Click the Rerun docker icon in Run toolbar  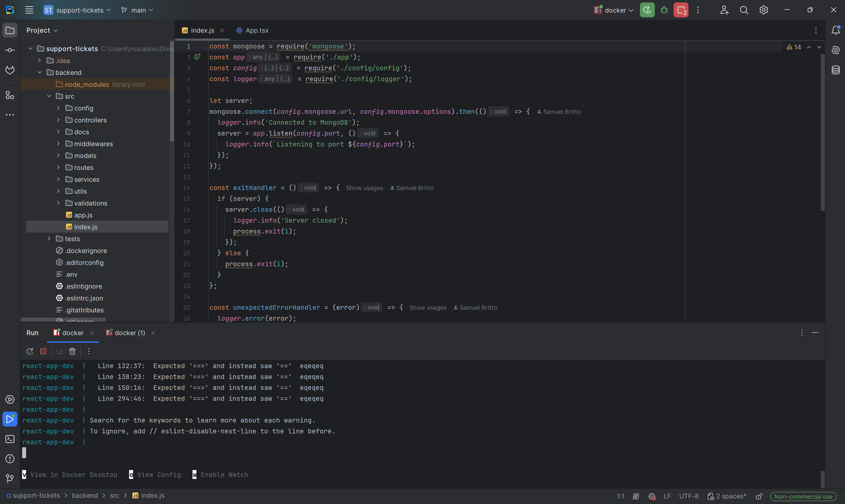click(30, 351)
